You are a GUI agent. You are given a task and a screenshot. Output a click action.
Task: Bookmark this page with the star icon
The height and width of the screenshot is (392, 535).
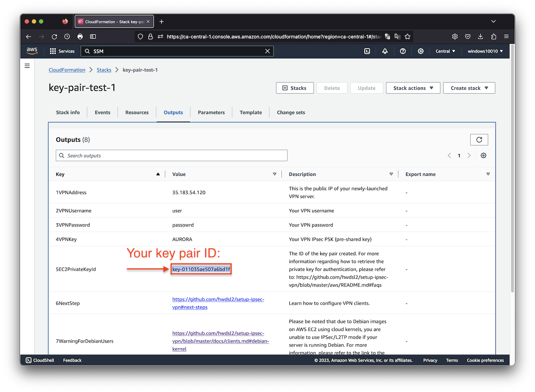coord(407,36)
